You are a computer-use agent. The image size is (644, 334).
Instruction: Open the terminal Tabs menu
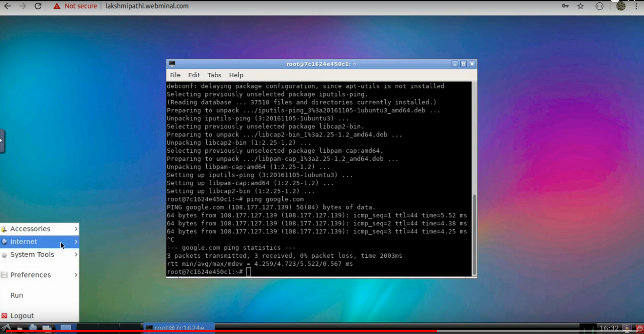point(214,75)
